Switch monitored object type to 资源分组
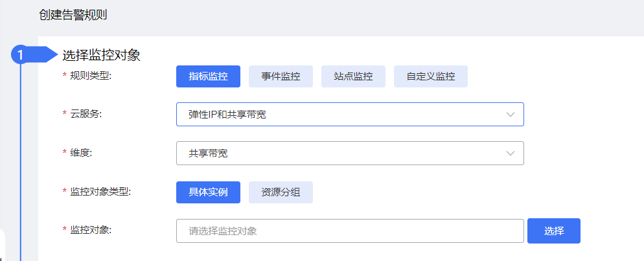The width and height of the screenshot is (644, 261). tap(281, 192)
